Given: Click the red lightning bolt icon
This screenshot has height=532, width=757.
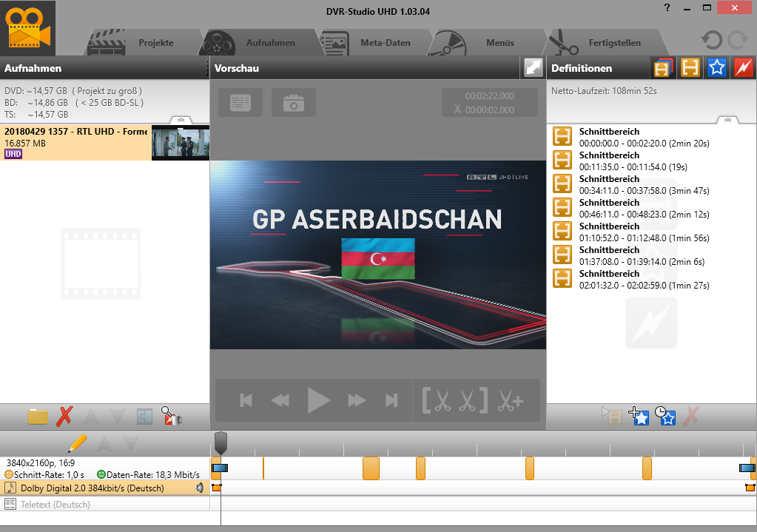Looking at the screenshot, I should (x=742, y=67).
